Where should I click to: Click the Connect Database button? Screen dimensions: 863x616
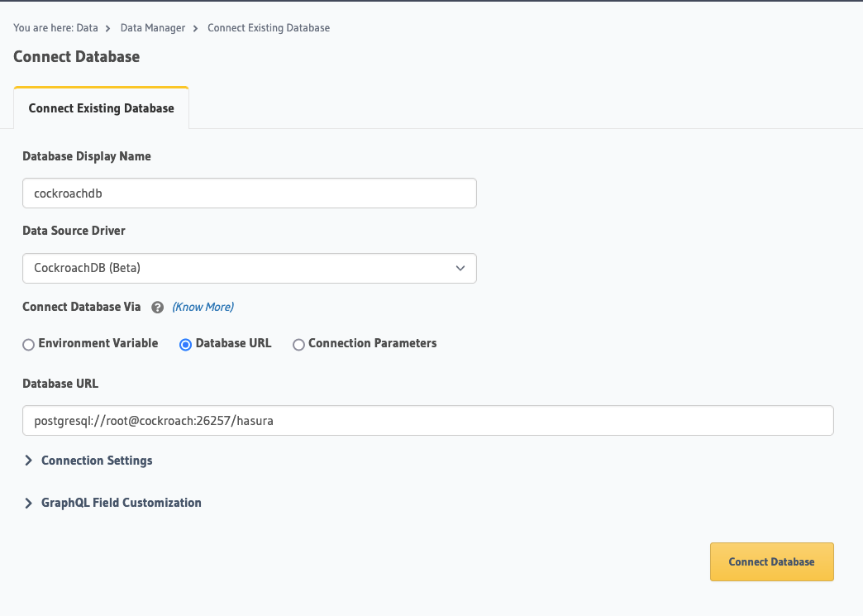tap(771, 561)
